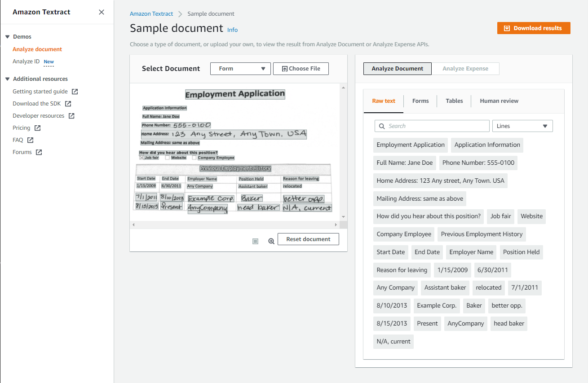588x383 pixels.
Task: Click the 'Phone Number: 555-0100' chip
Action: click(x=478, y=163)
